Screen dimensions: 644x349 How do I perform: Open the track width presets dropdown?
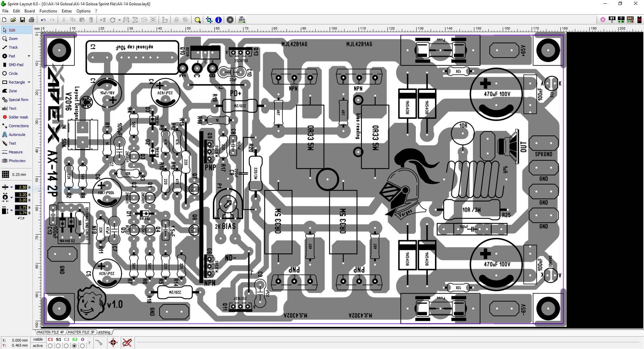[x=11, y=187]
